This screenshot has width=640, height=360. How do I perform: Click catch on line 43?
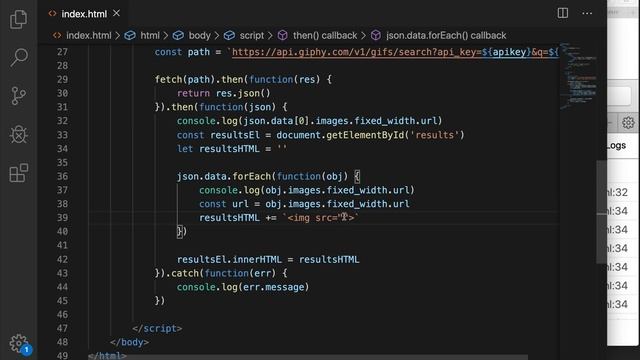(185, 273)
